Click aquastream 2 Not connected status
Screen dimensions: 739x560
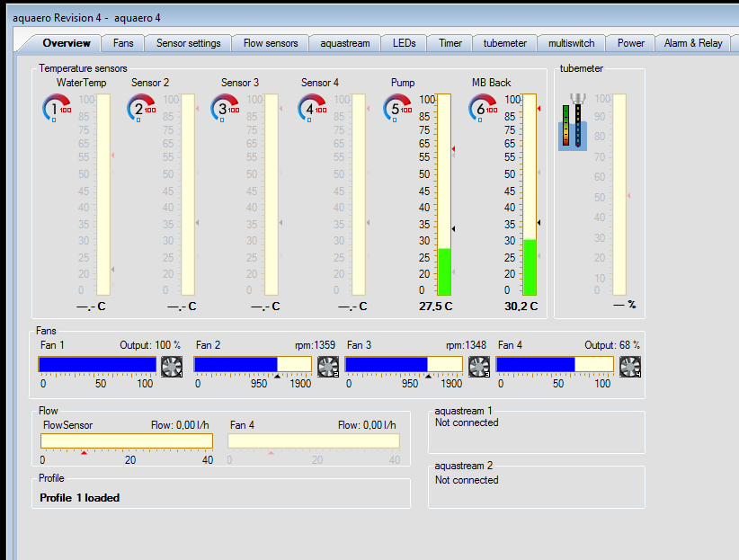(x=467, y=480)
